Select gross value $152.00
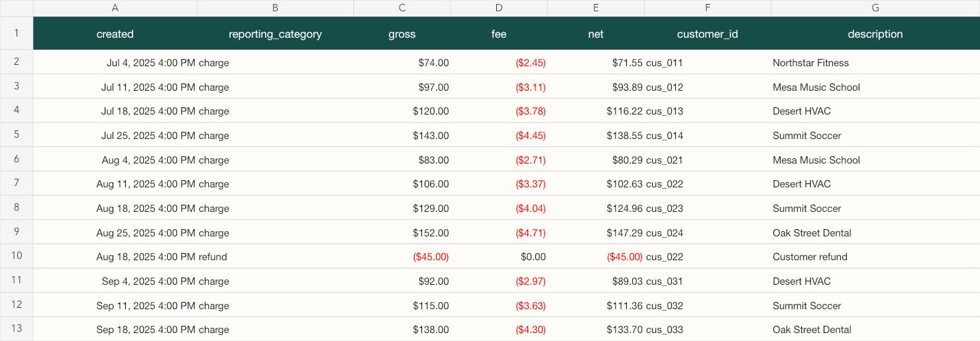 coord(402,232)
